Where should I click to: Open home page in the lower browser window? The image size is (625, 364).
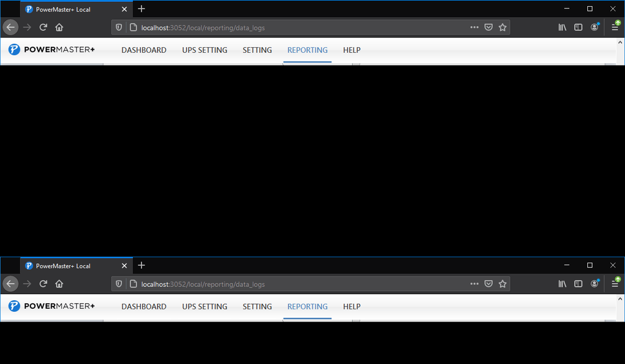[x=59, y=284]
